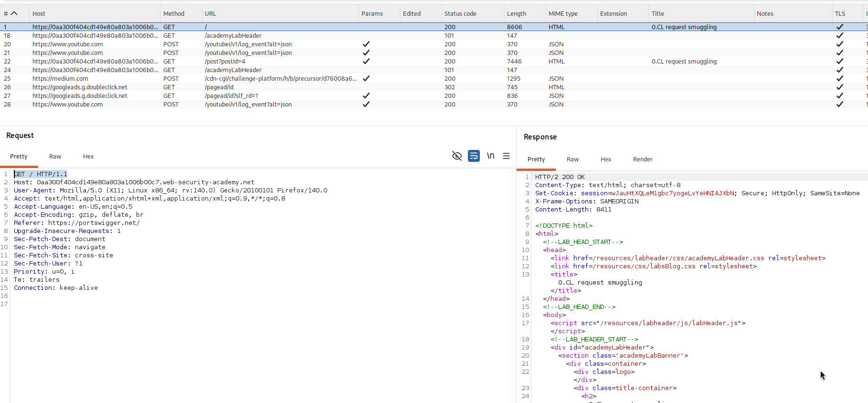Screen dimensions: 868x403
Task: Click the Set-Cookie header line in Response
Action: 698,193
